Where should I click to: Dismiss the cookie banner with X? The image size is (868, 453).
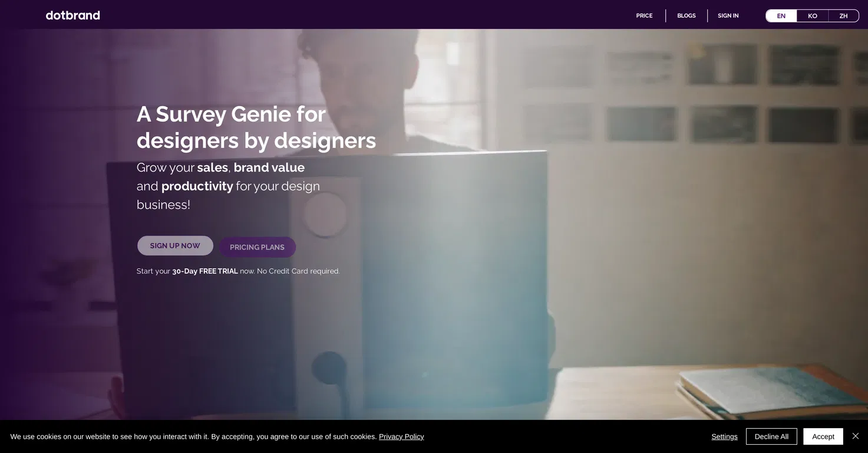[856, 436]
